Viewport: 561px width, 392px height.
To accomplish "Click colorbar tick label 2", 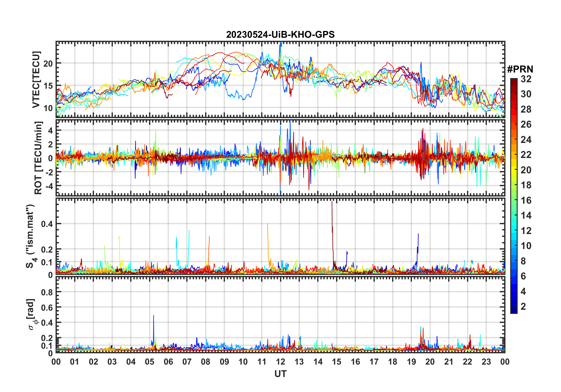I will click(523, 307).
